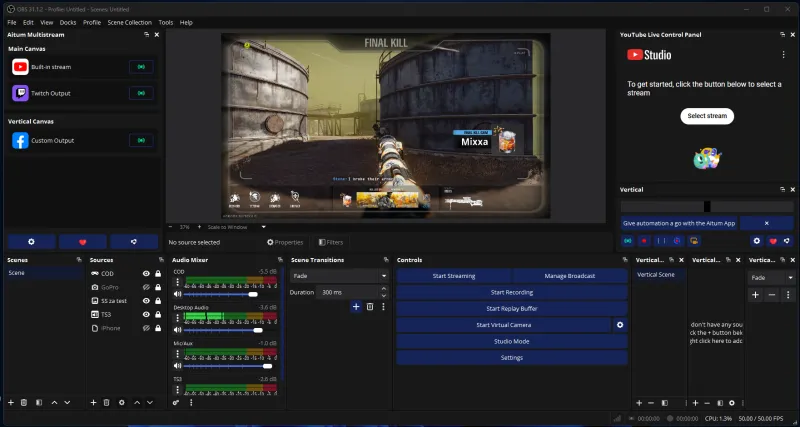Add a scene transition with plus button
This screenshot has width=800, height=427.
[x=356, y=306]
